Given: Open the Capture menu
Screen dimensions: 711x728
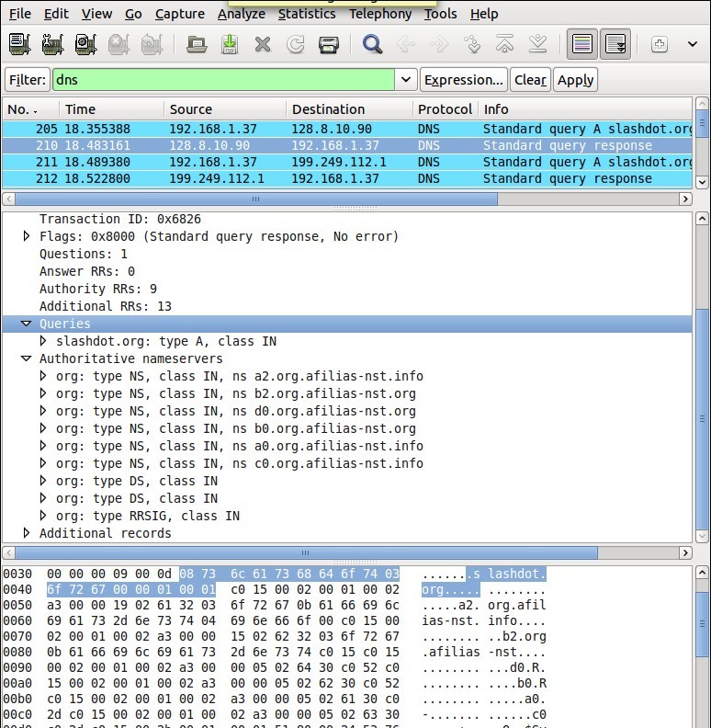Looking at the screenshot, I should coord(180,14).
